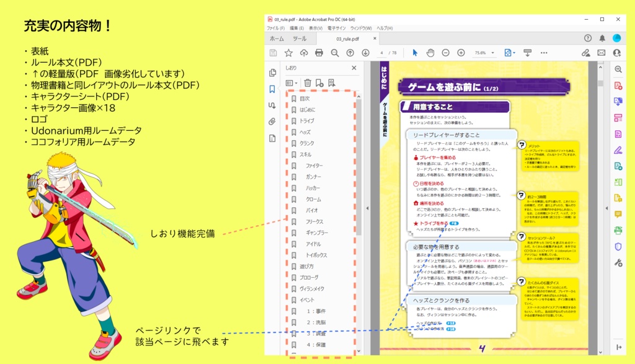Jump to the ハッカー bookmark

point(313,189)
